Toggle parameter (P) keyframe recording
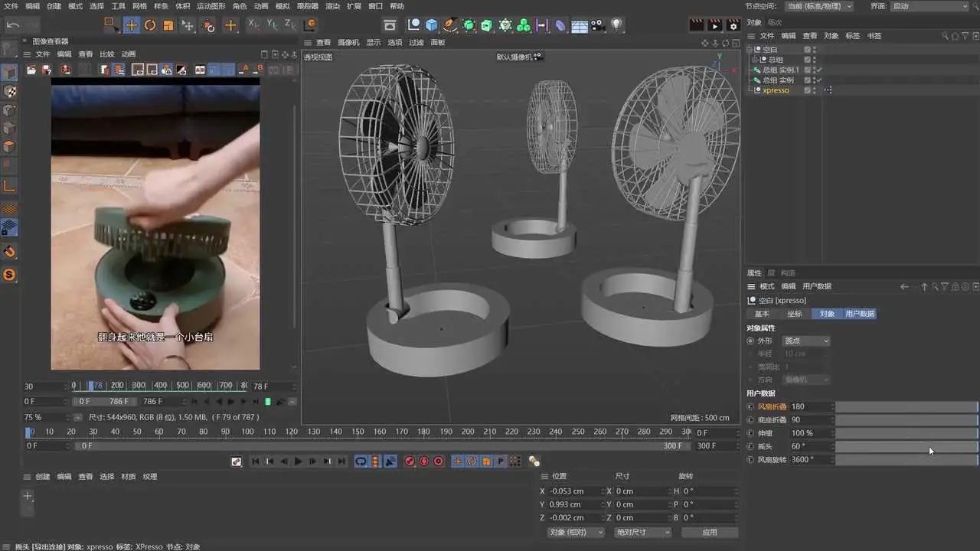The width and height of the screenshot is (980, 551). (x=501, y=461)
